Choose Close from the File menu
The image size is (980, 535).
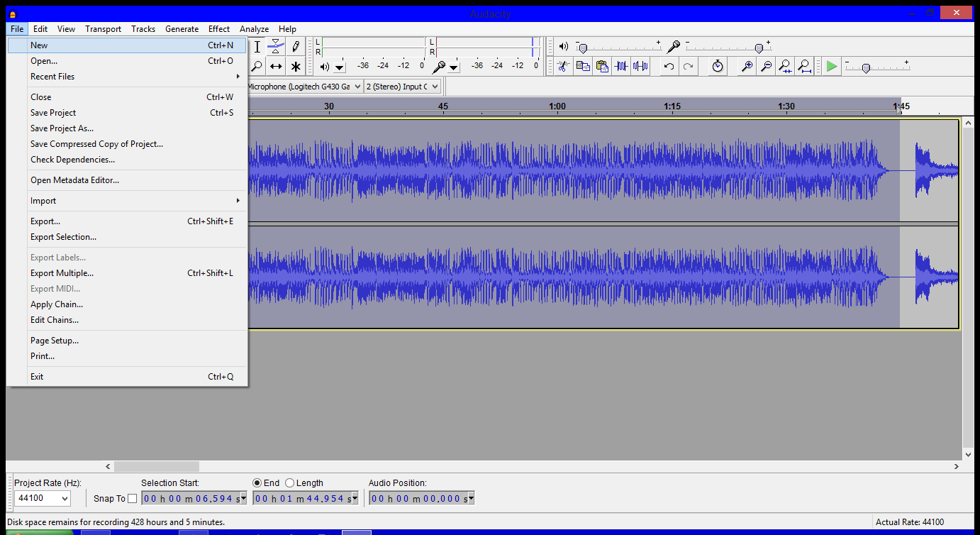point(127,97)
